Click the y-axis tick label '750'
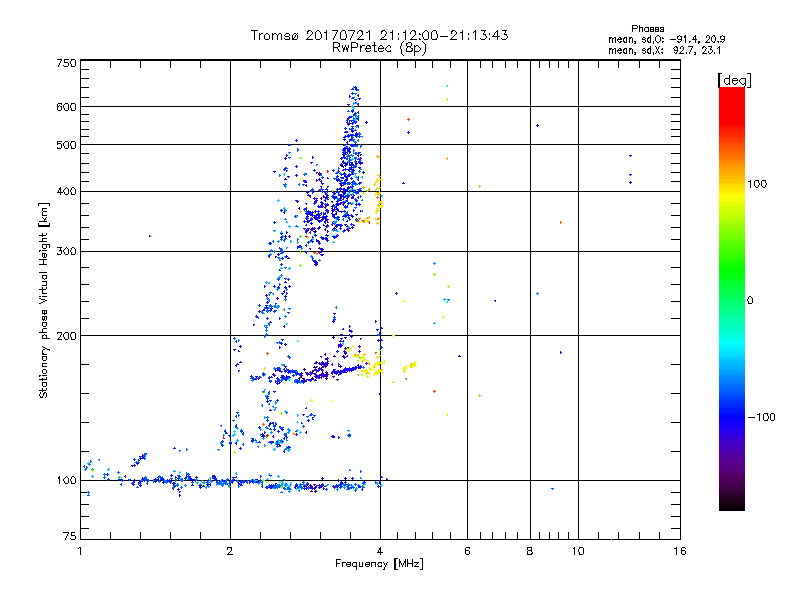Screen dimensions: 800x600 pos(67,63)
